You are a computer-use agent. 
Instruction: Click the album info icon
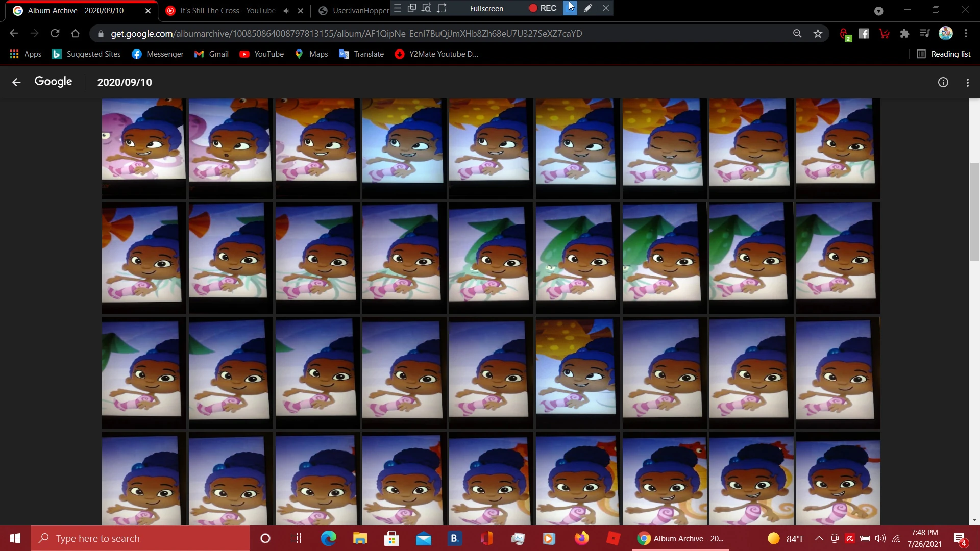coord(943,82)
